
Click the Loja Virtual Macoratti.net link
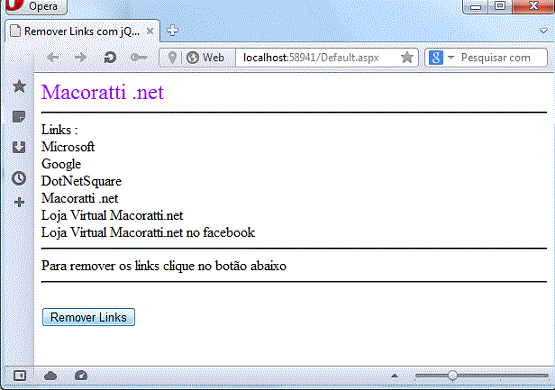112,215
